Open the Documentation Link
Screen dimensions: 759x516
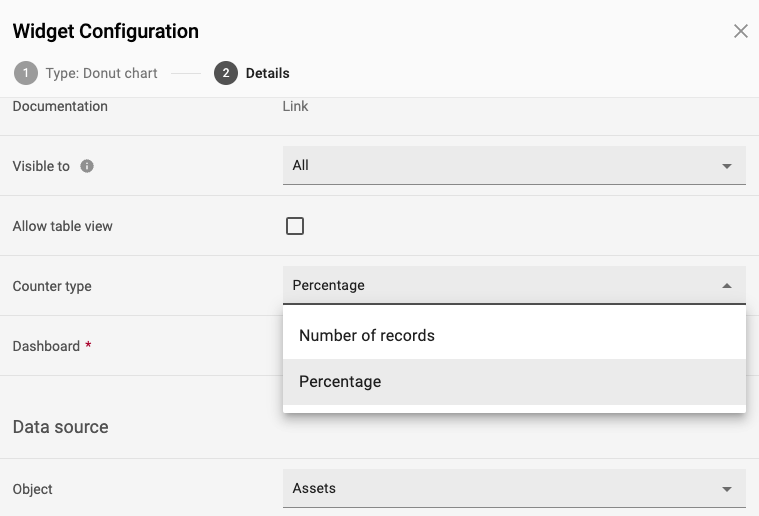click(x=295, y=106)
